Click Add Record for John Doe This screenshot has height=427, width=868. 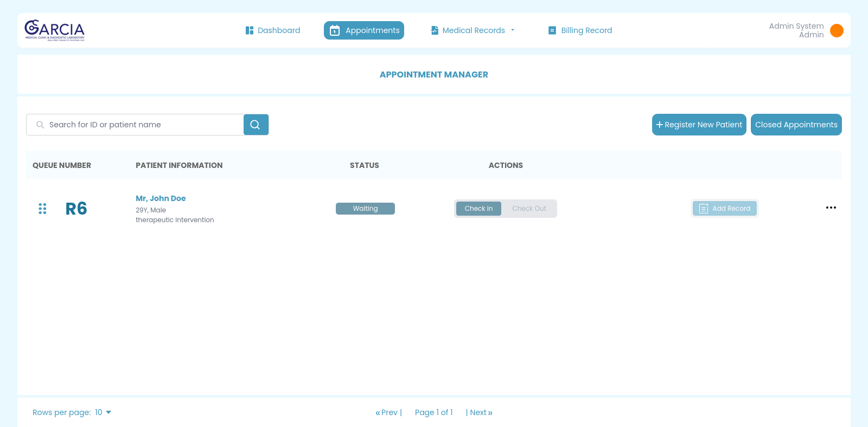tap(724, 209)
